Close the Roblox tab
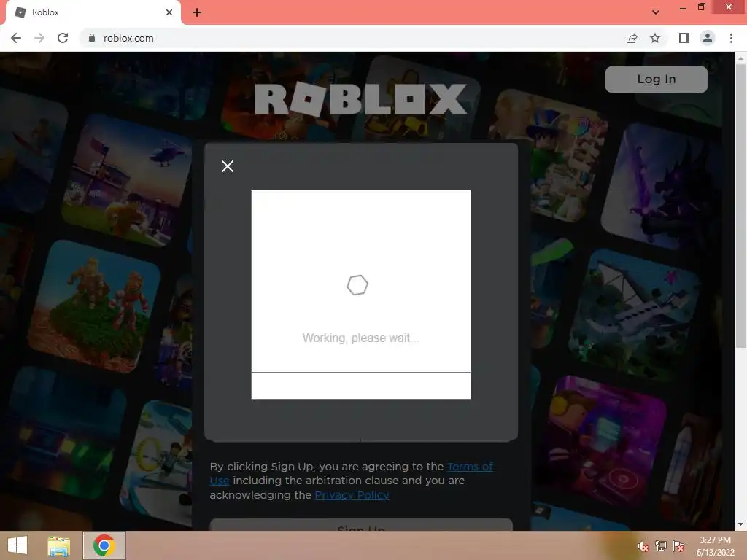747x560 pixels. (169, 12)
